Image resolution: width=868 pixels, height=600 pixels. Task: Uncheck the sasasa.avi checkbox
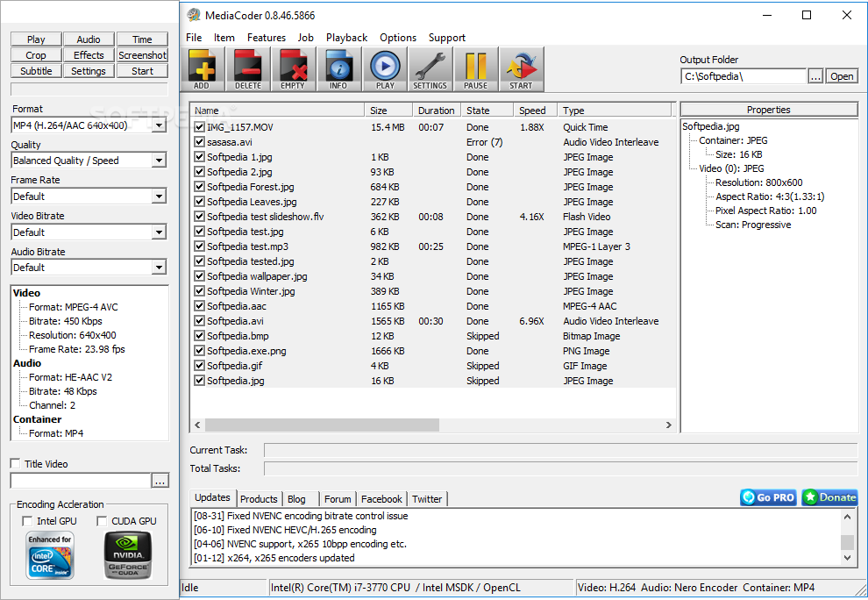click(x=199, y=142)
